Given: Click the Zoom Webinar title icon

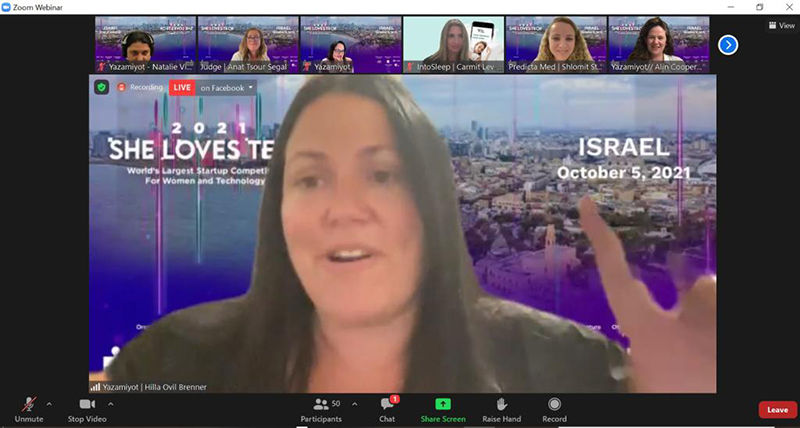Looking at the screenshot, I should [6, 7].
